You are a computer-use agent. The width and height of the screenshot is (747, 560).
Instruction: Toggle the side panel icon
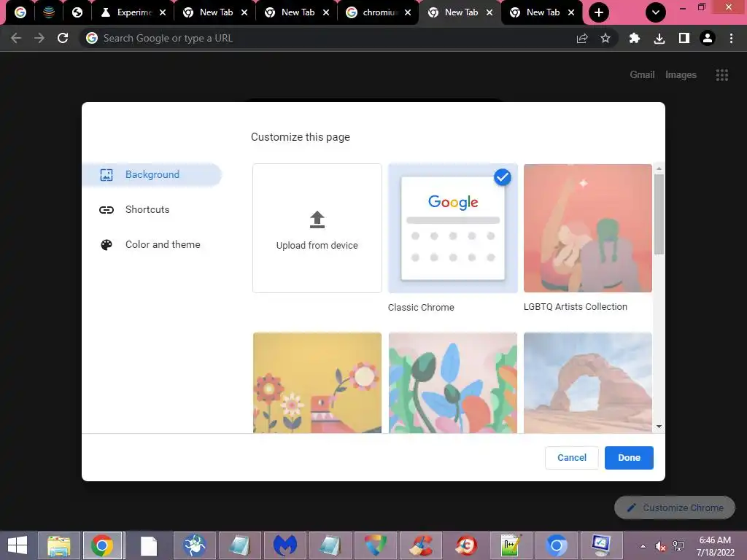684,38
